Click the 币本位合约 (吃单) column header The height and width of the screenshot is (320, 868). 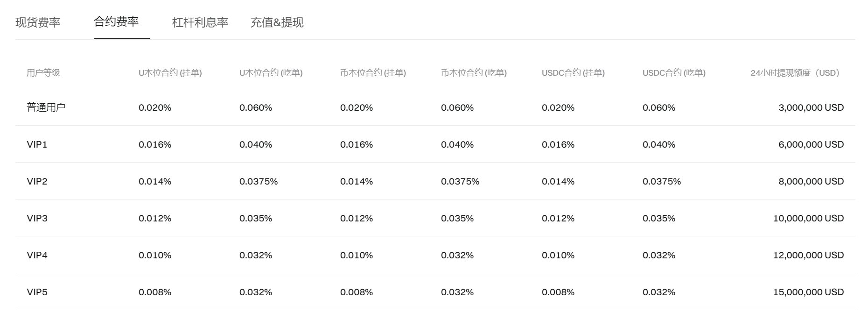pos(474,73)
